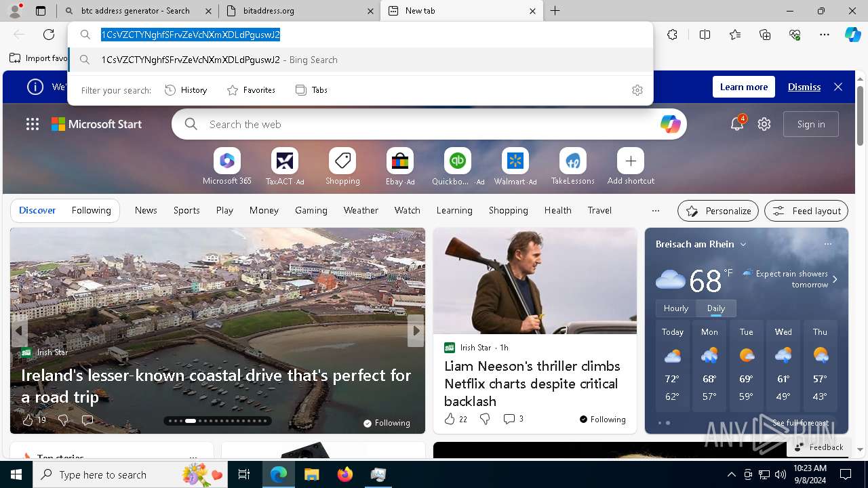Open Collections icon in toolbar
The height and width of the screenshot is (488, 868).
[x=765, y=35]
